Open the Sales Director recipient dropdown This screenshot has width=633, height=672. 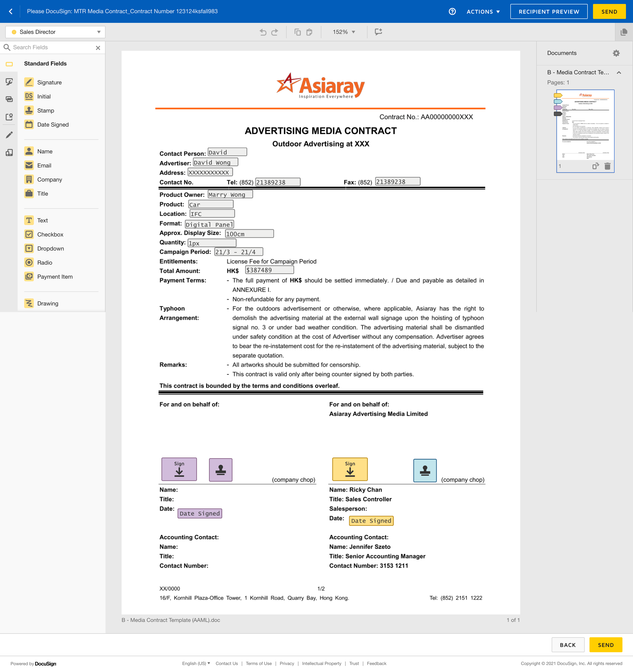point(55,32)
